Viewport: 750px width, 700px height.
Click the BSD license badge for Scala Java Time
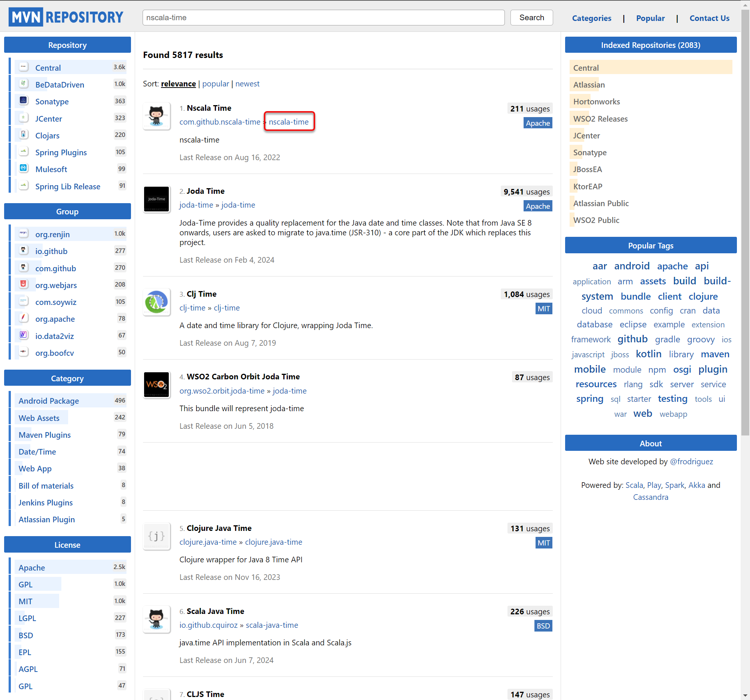pos(543,626)
